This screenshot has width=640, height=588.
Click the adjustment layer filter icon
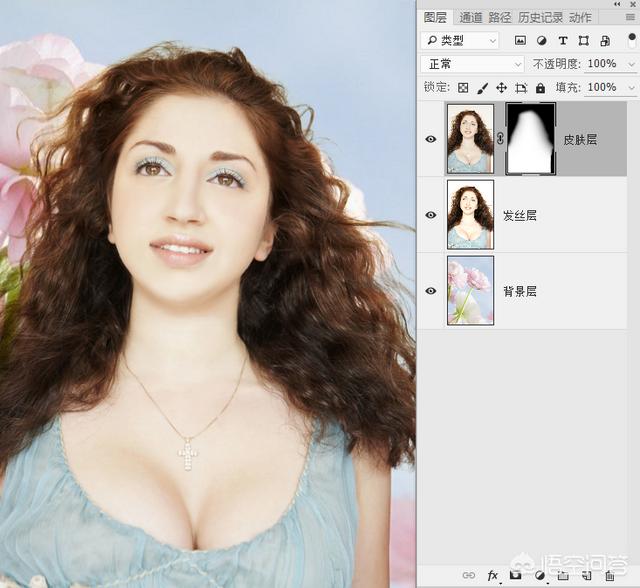pos(541,41)
